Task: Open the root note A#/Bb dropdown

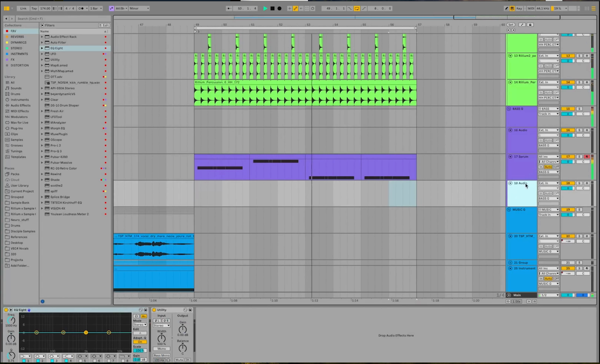Action: [x=121, y=8]
